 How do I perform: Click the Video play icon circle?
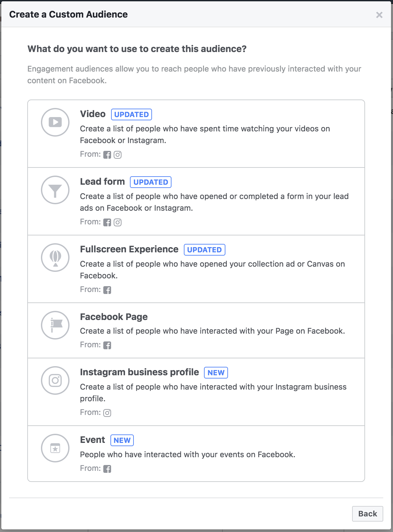pyautogui.click(x=55, y=122)
